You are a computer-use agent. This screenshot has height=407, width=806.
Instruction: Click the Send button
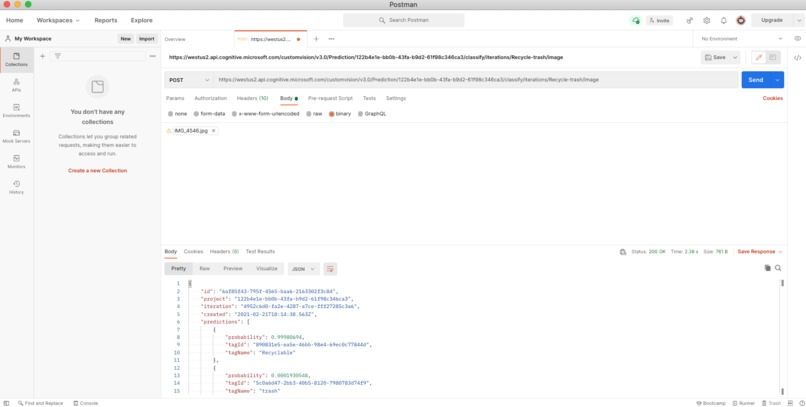756,80
